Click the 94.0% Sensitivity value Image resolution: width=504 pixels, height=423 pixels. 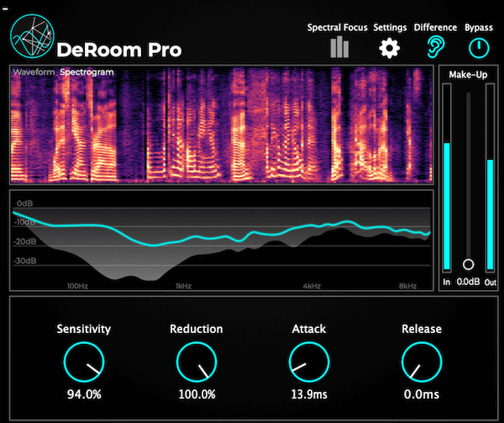(x=83, y=394)
